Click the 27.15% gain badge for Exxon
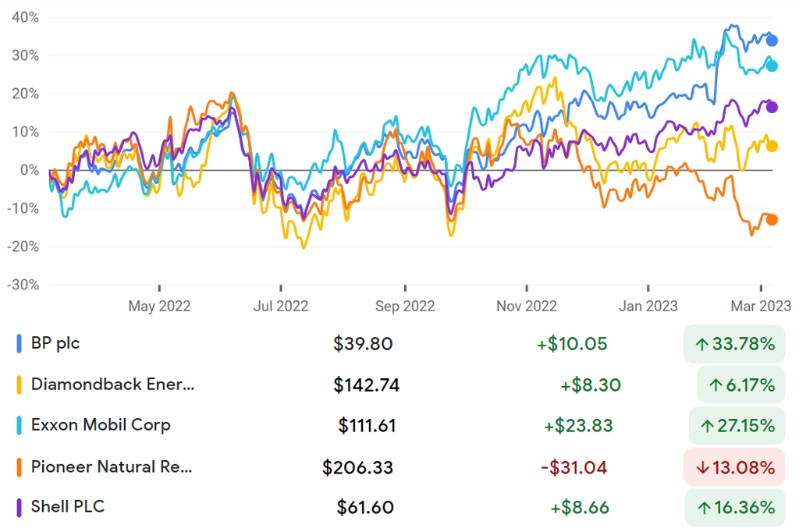This screenshot has width=799, height=532. 737,425
